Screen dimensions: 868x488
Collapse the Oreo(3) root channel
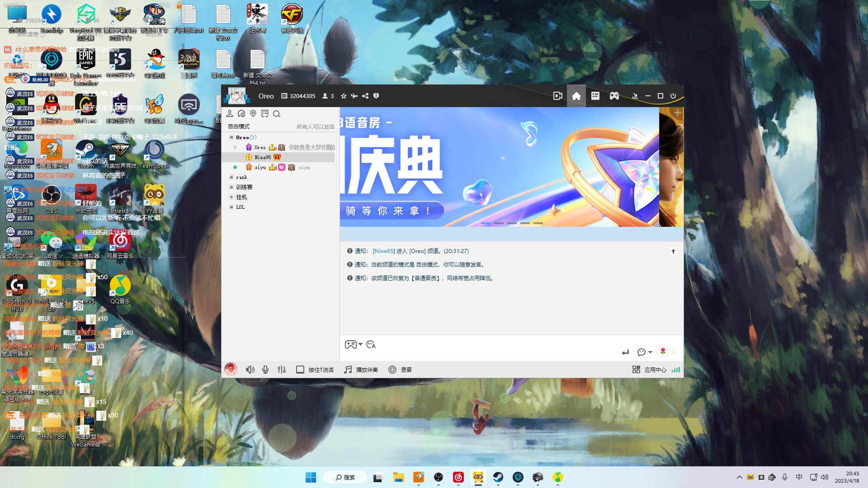pos(231,137)
